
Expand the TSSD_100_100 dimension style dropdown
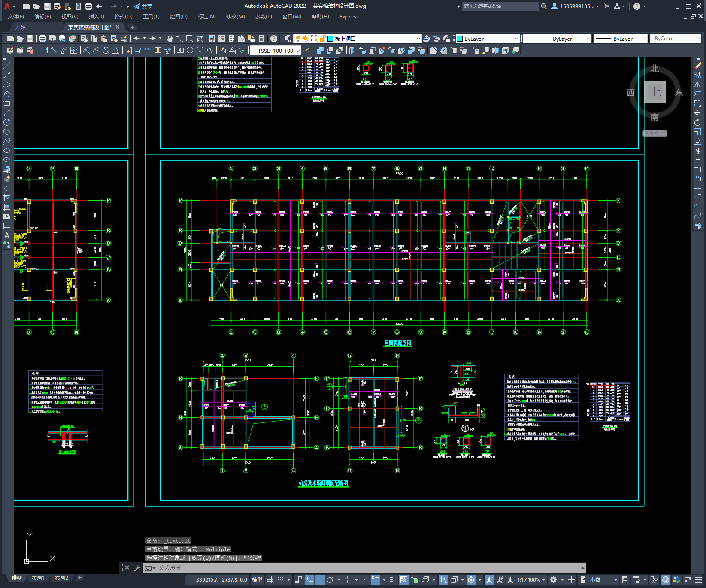click(298, 51)
